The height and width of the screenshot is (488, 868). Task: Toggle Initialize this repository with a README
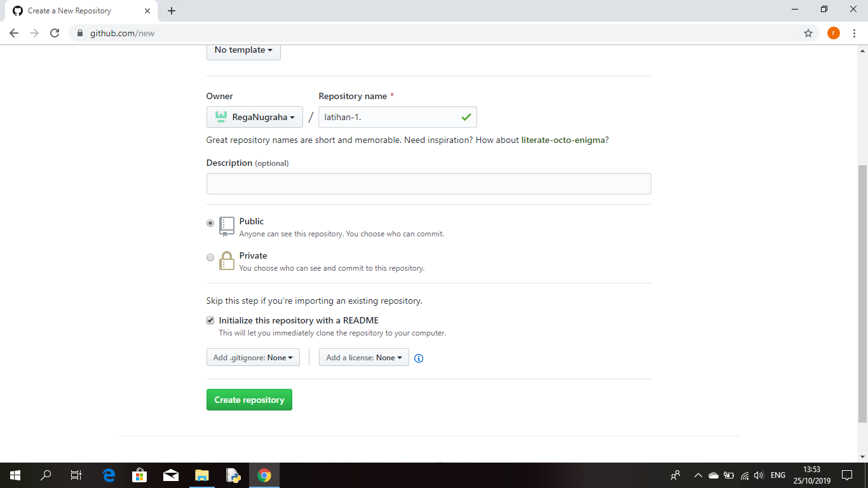(210, 320)
